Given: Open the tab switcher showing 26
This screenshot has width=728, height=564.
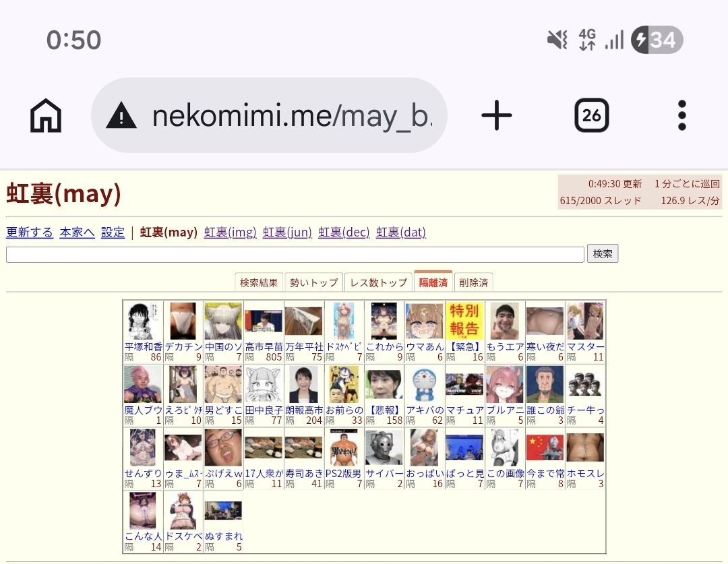Looking at the screenshot, I should (592, 116).
